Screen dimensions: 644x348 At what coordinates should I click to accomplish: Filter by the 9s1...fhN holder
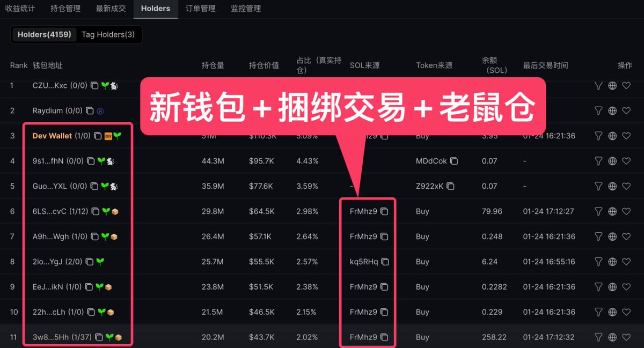point(598,161)
